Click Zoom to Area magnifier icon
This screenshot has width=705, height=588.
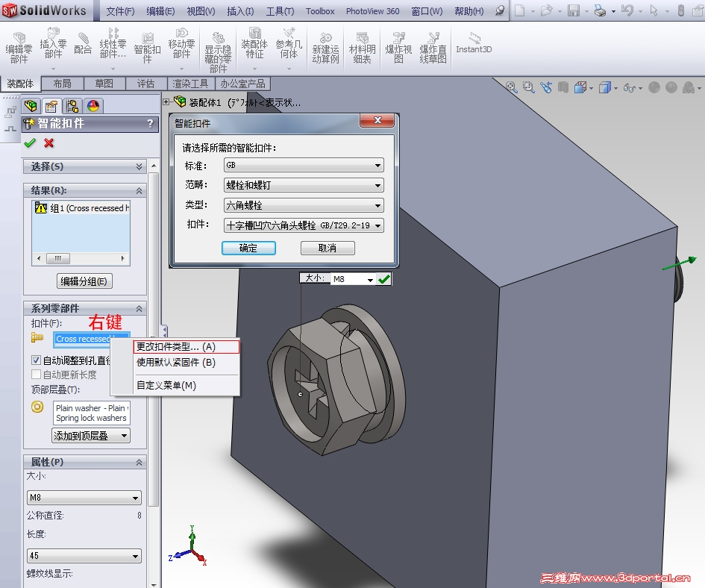[x=529, y=87]
